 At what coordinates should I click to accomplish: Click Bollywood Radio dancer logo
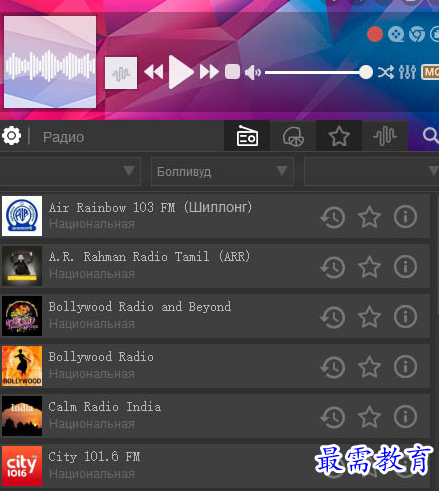click(x=22, y=366)
